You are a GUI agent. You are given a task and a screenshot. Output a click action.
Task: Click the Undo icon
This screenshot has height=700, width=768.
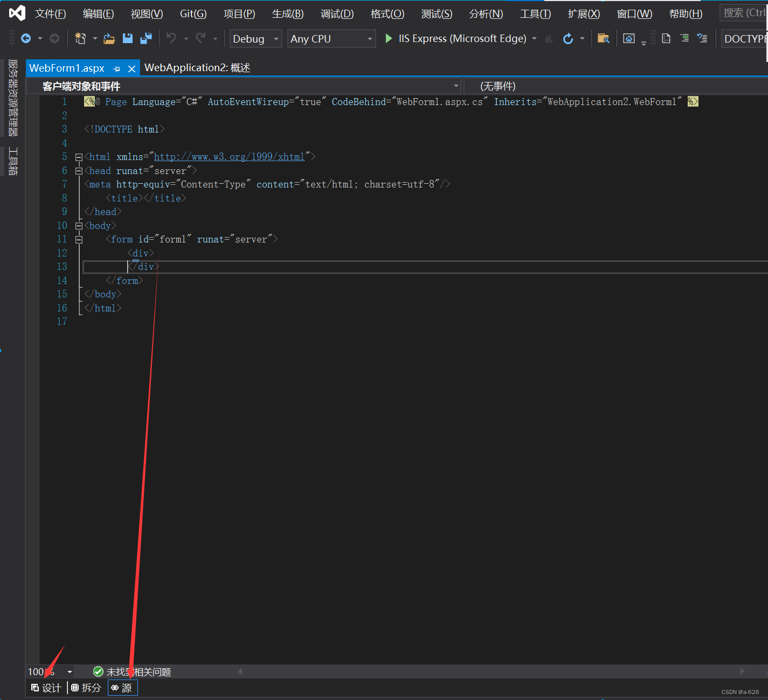point(171,38)
